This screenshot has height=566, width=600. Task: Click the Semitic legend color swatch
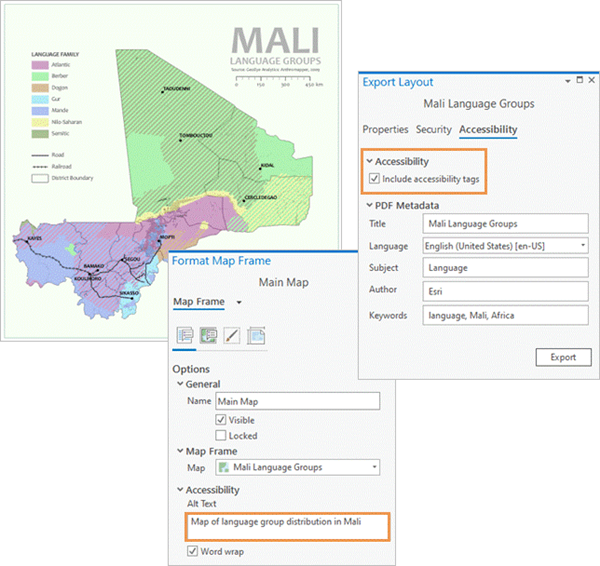coord(40,134)
